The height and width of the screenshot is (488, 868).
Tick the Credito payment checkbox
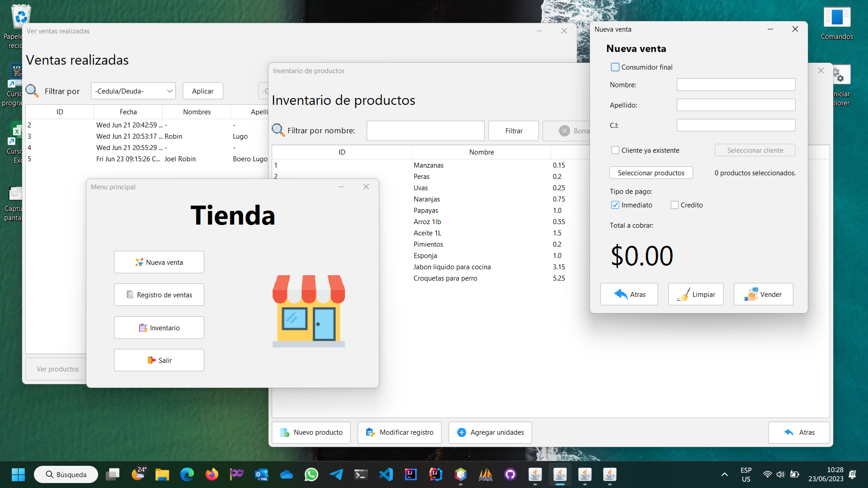[x=675, y=205]
